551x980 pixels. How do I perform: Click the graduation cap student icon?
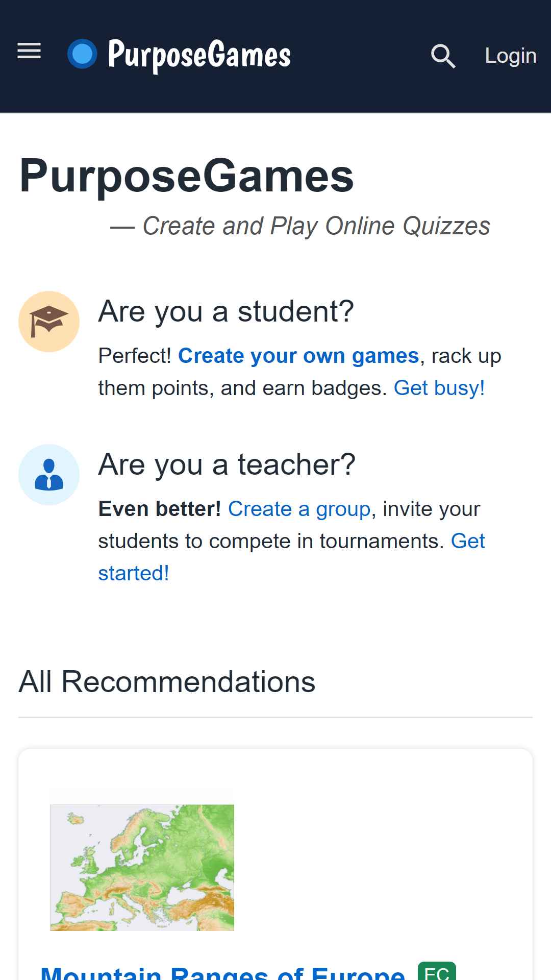(x=49, y=322)
